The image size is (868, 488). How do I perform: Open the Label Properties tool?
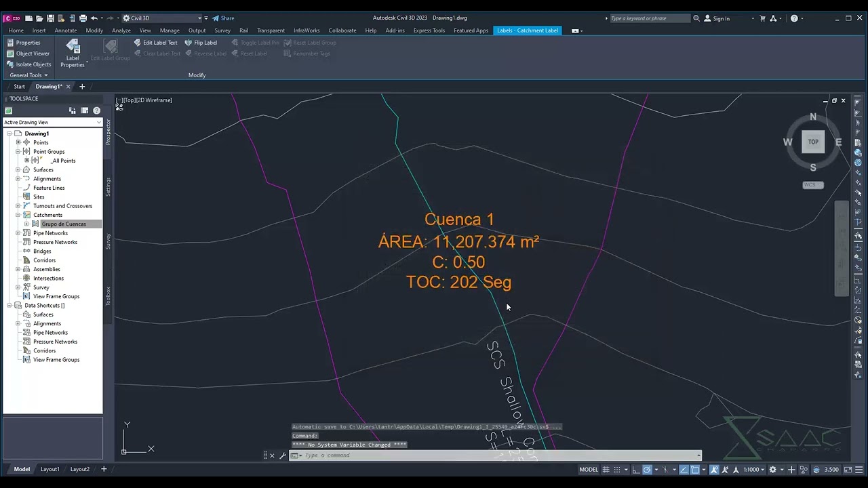click(x=73, y=53)
